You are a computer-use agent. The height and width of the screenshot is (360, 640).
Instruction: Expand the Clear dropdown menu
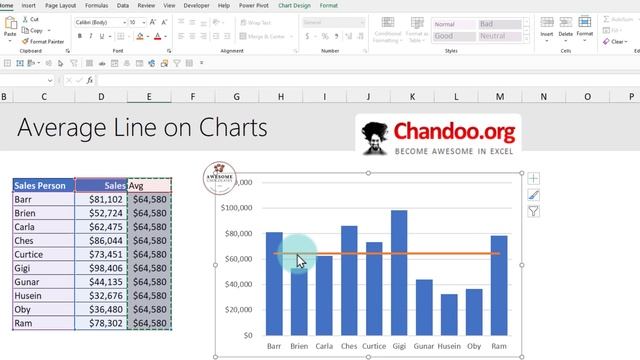coord(626,42)
